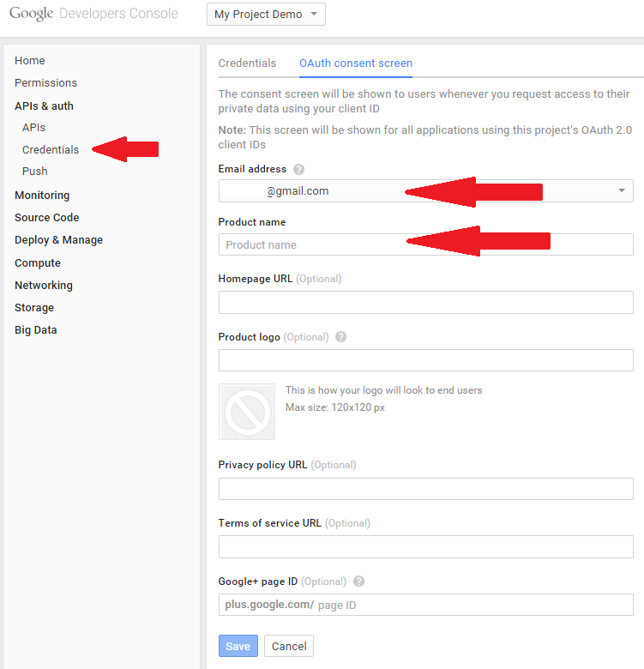Open Credentials in the sidebar
This screenshot has width=644, height=669.
click(x=51, y=150)
